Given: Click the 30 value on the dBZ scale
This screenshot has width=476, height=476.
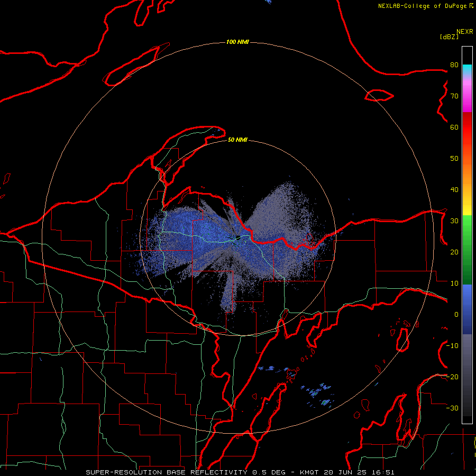Looking at the screenshot, I should (454, 221).
